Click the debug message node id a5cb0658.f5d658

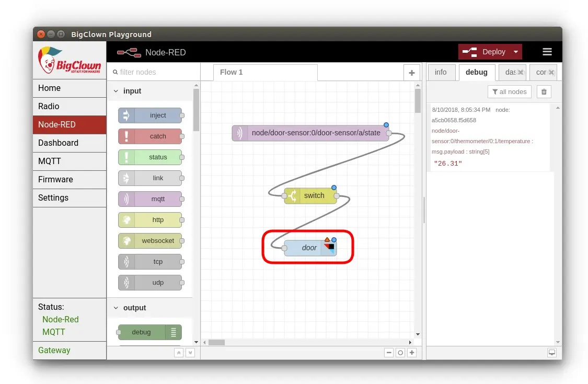click(454, 120)
